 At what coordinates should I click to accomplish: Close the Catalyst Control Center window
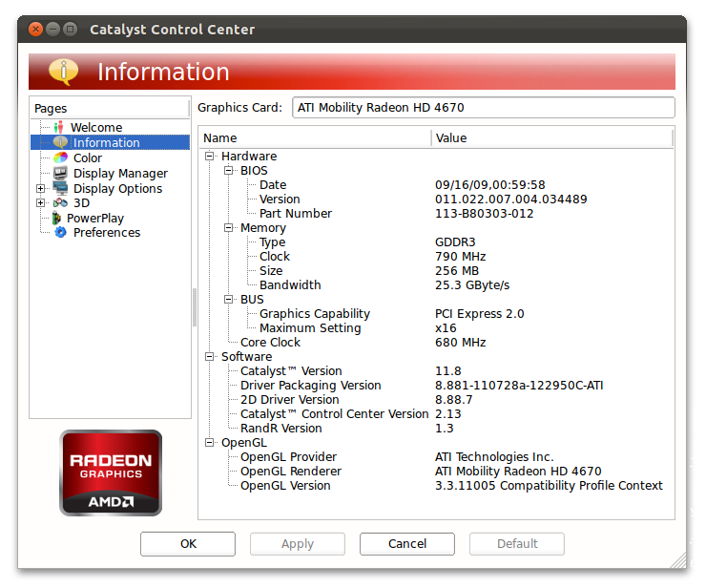(x=35, y=30)
